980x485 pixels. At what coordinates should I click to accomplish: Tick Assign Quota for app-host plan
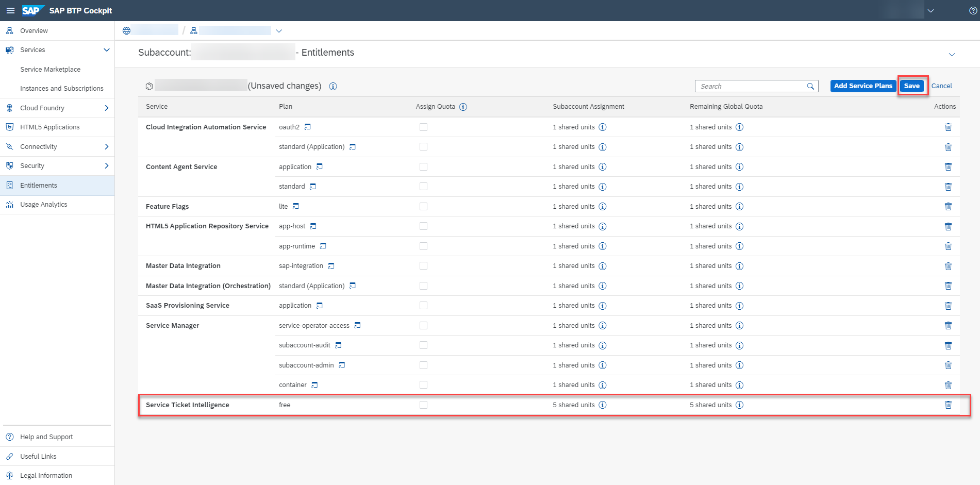coord(423,226)
